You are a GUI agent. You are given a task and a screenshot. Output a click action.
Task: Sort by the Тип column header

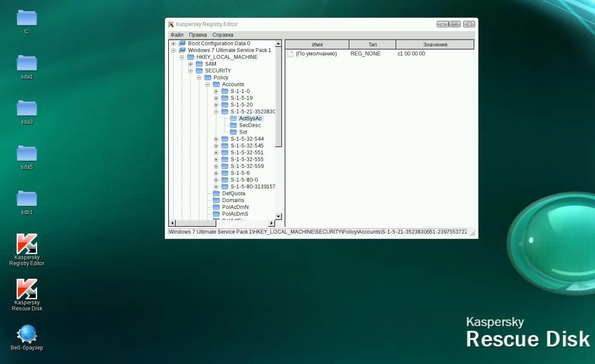click(373, 45)
